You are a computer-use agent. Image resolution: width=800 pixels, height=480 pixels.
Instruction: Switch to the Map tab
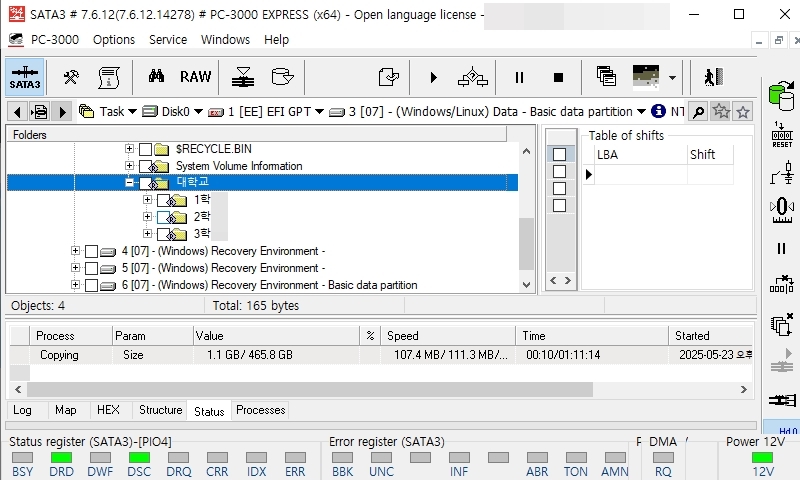click(x=66, y=410)
